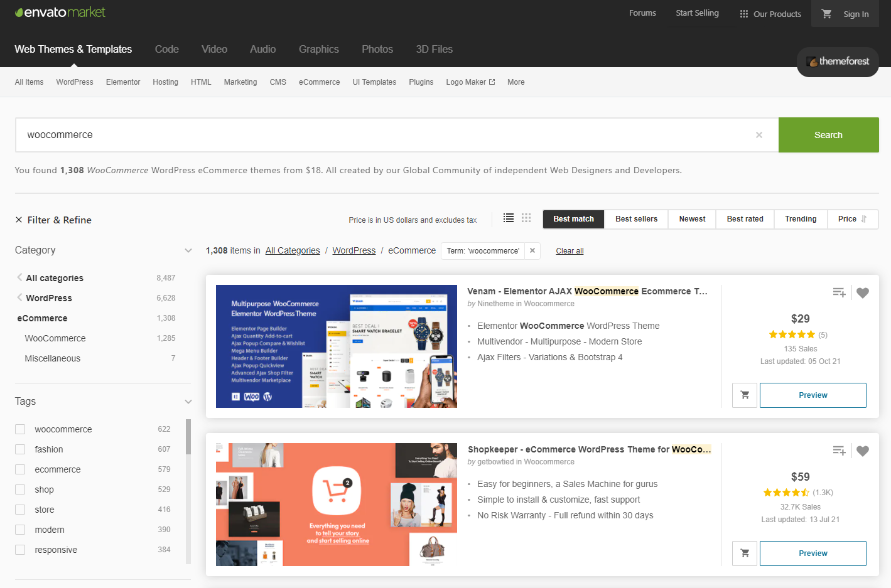Click Clear all filters link
This screenshot has height=588, width=891.
click(x=570, y=251)
